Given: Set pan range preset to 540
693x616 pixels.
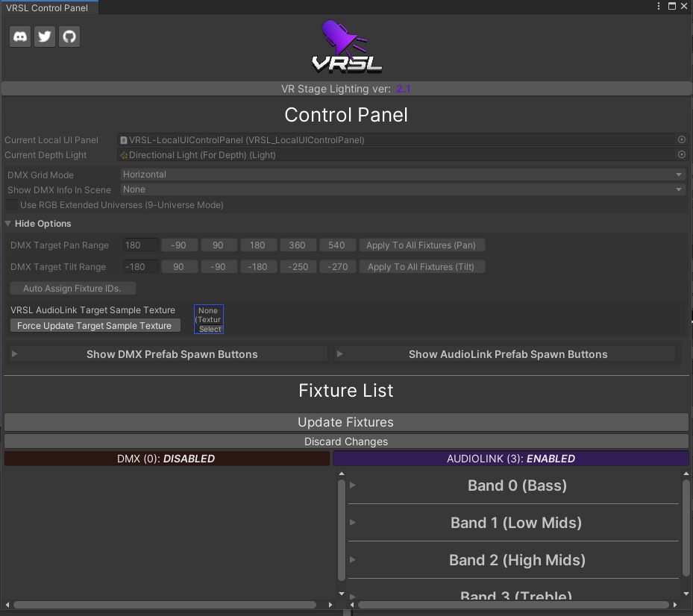Looking at the screenshot, I should [337, 245].
